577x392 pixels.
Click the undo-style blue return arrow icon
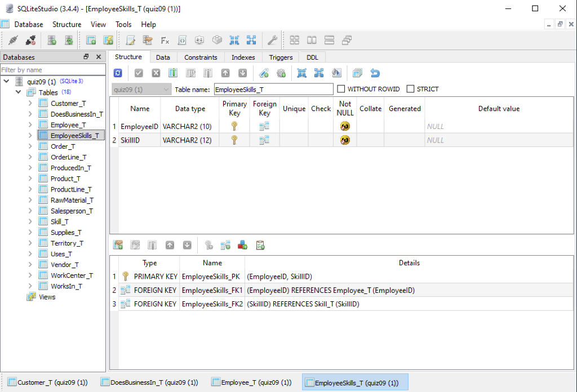coord(375,73)
